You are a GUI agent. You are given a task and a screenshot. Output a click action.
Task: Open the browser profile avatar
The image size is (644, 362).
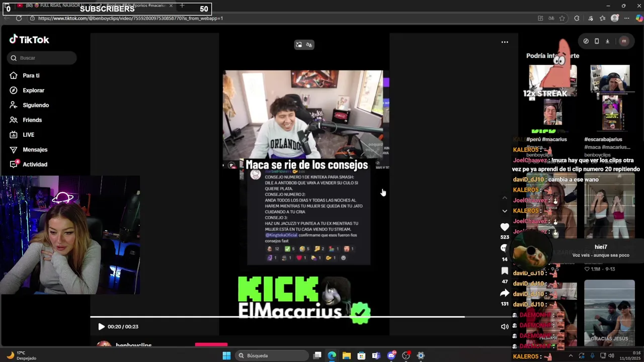tap(615, 18)
